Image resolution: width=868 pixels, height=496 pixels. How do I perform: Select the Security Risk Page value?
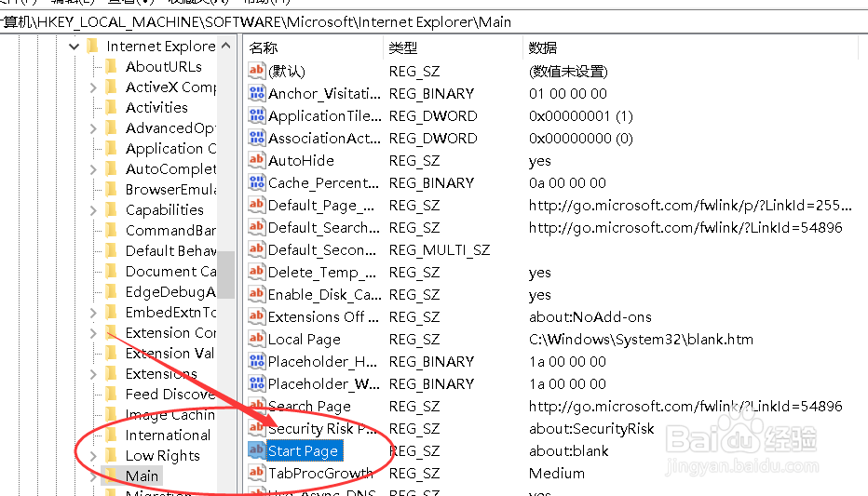(x=324, y=429)
